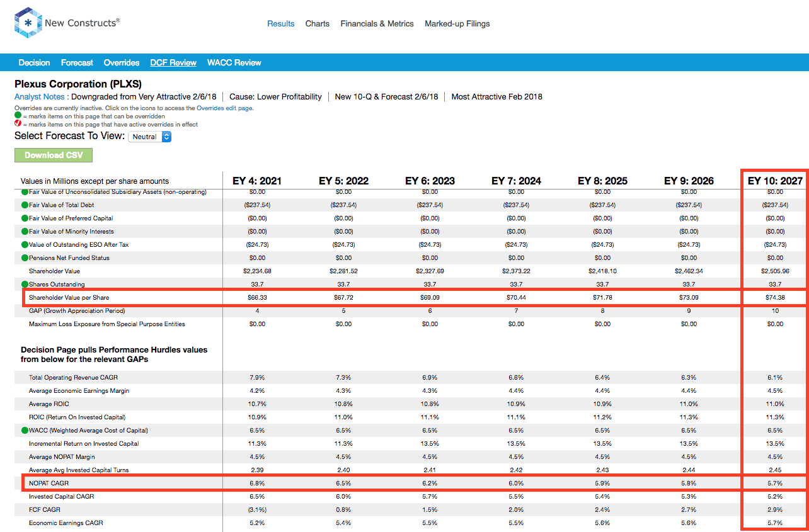Click the New Constructs hexagon logo
Screen dimensions: 809x532
28,23
